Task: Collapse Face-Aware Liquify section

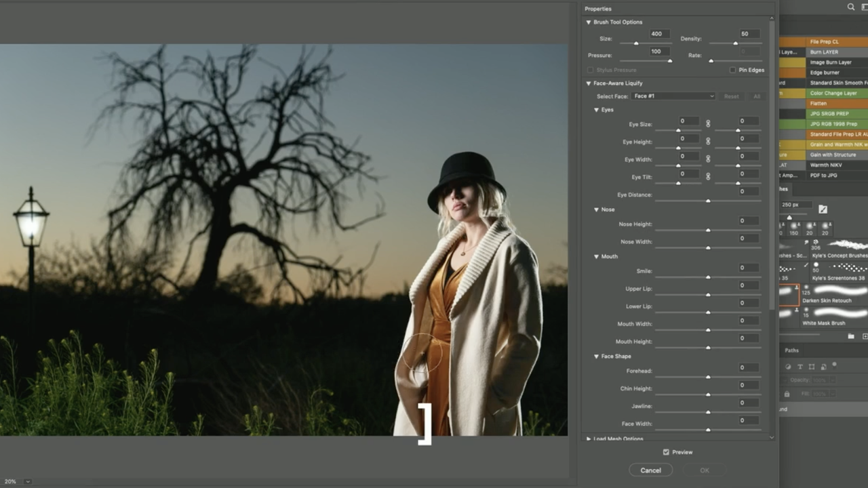Action: click(x=589, y=83)
